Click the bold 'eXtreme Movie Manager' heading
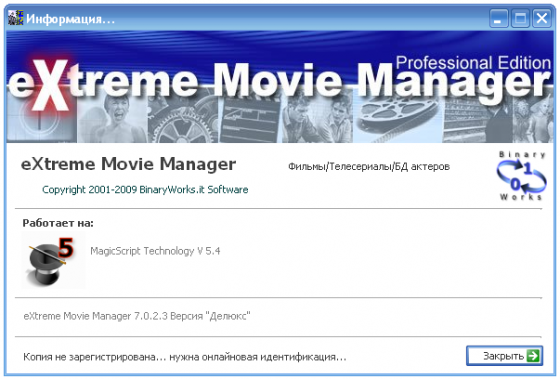This screenshot has width=560, height=379. [x=128, y=164]
